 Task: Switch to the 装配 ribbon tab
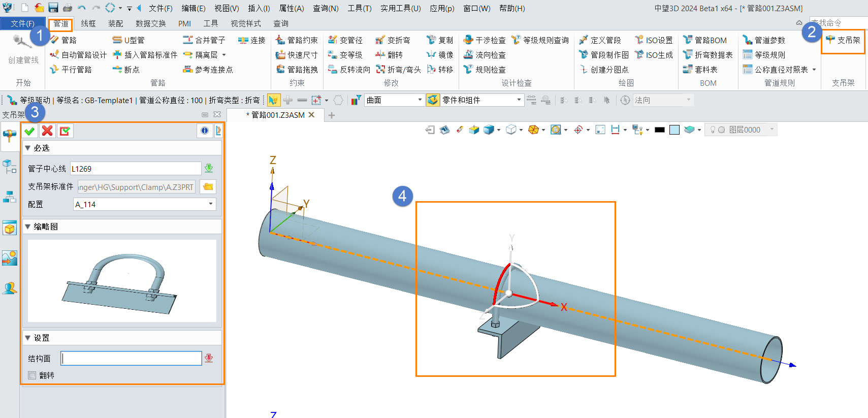pyautogui.click(x=116, y=23)
